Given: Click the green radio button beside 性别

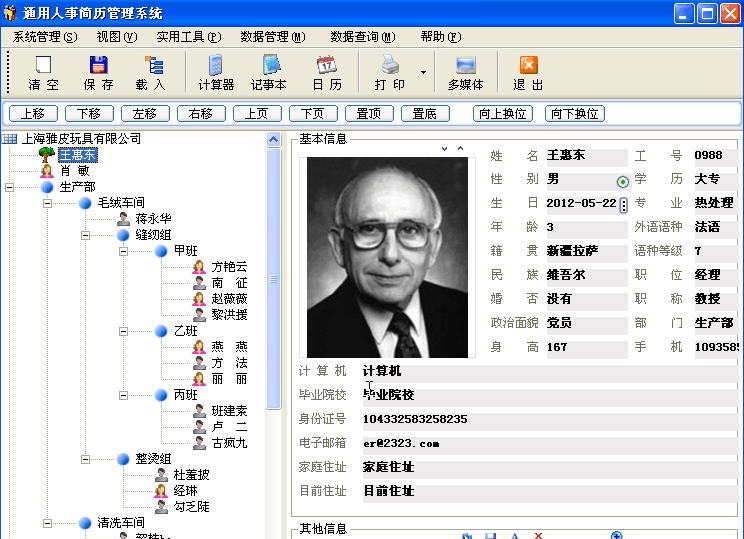Looking at the screenshot, I should point(623,181).
